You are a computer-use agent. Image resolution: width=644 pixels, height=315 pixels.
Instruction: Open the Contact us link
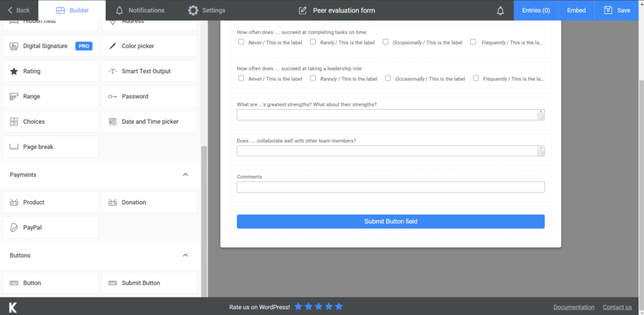pos(618,307)
